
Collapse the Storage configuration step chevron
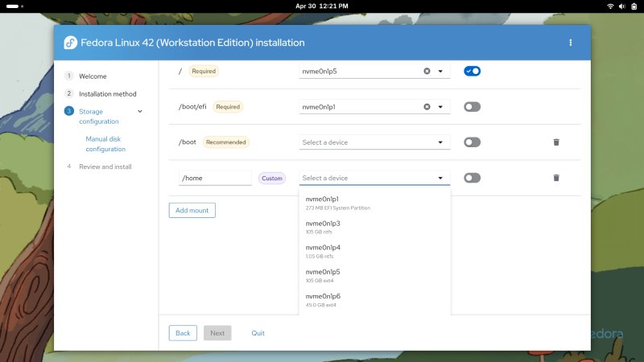pos(140,111)
